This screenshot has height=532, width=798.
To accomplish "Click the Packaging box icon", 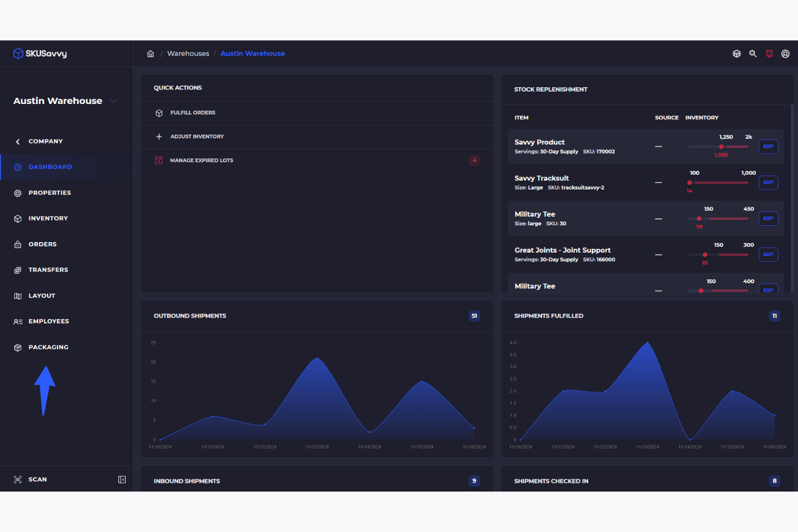I will tap(18, 348).
